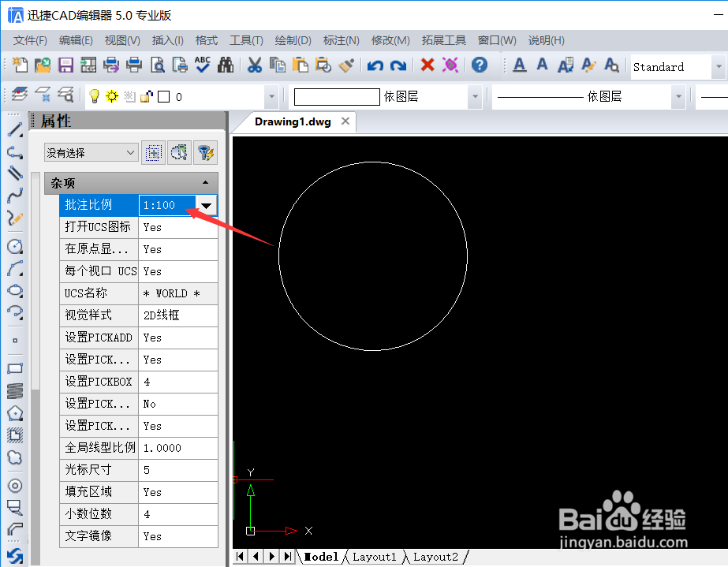Screen dimensions: 728x567
Task: Click the New drawing icon
Action: pyautogui.click(x=20, y=65)
